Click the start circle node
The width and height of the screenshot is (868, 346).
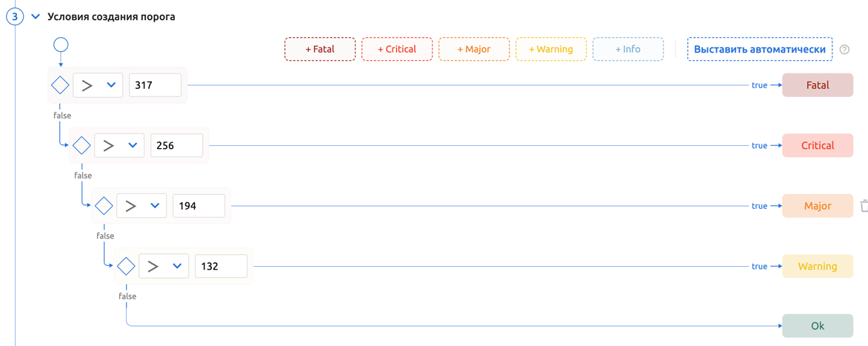[61, 45]
